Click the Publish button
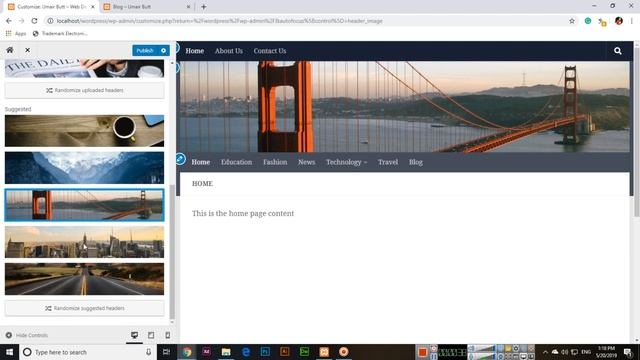Viewport: 640px width, 360px height. (145, 51)
